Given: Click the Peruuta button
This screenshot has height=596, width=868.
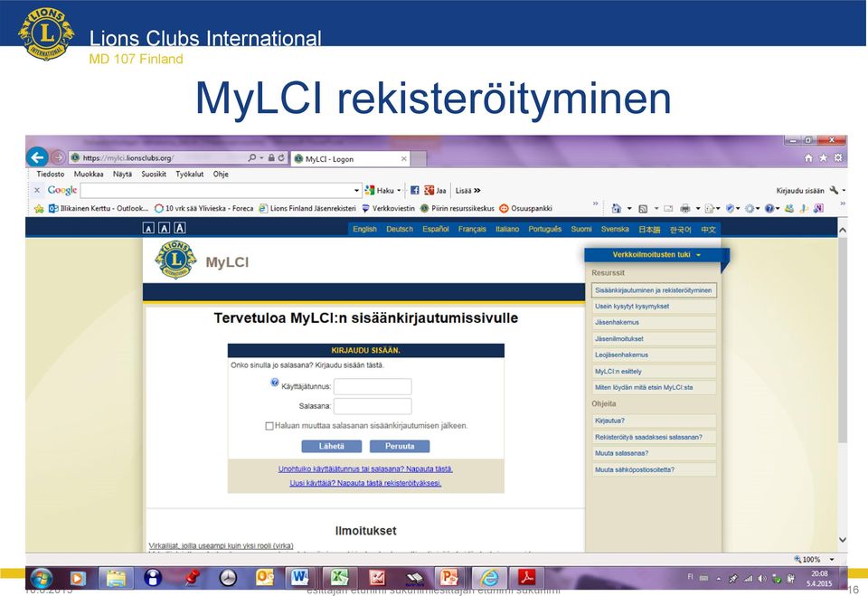Looking at the screenshot, I should coord(400,446).
